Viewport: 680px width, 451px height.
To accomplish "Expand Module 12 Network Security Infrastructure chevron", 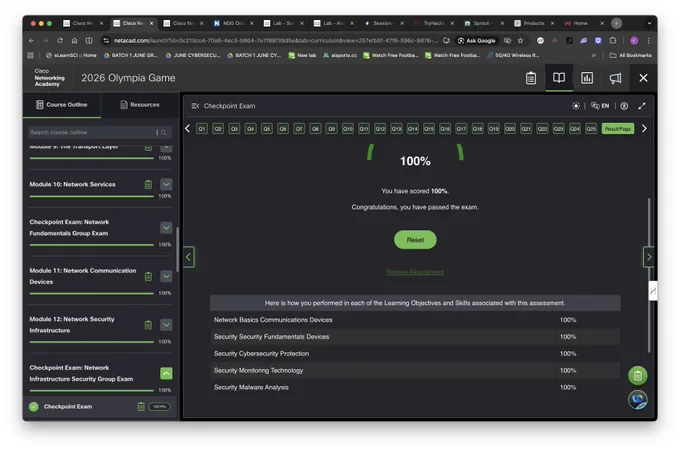I will point(166,325).
